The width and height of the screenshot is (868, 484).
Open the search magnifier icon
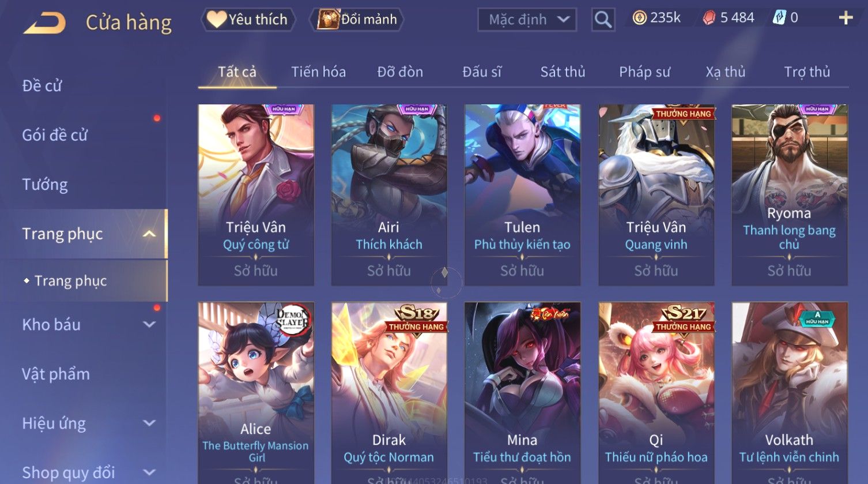tap(603, 20)
